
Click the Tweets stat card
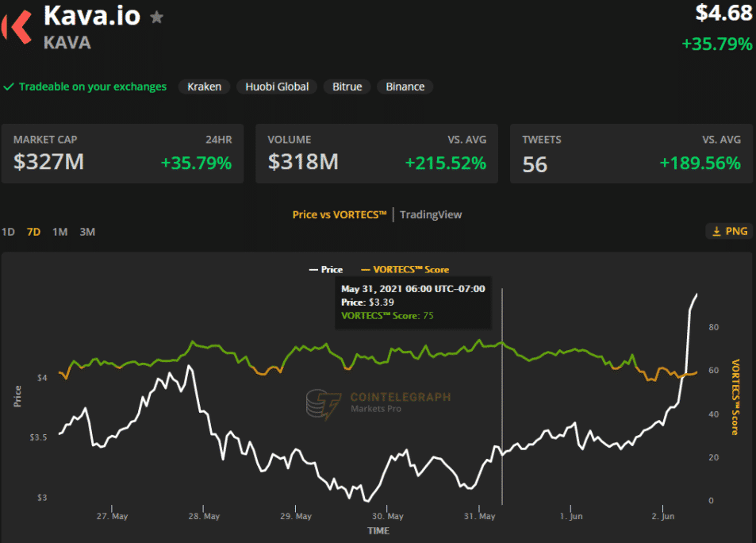[x=631, y=153]
